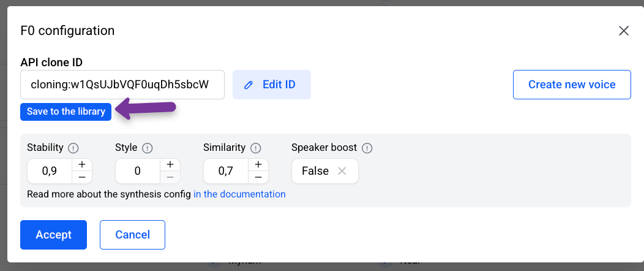The width and height of the screenshot is (644, 271).
Task: Open Style info tooltip icon
Action: pos(147,148)
